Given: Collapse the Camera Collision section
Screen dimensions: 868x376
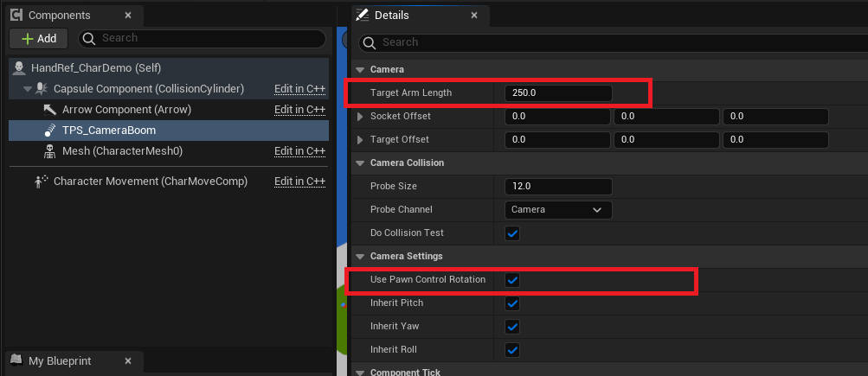Looking at the screenshot, I should tap(360, 163).
